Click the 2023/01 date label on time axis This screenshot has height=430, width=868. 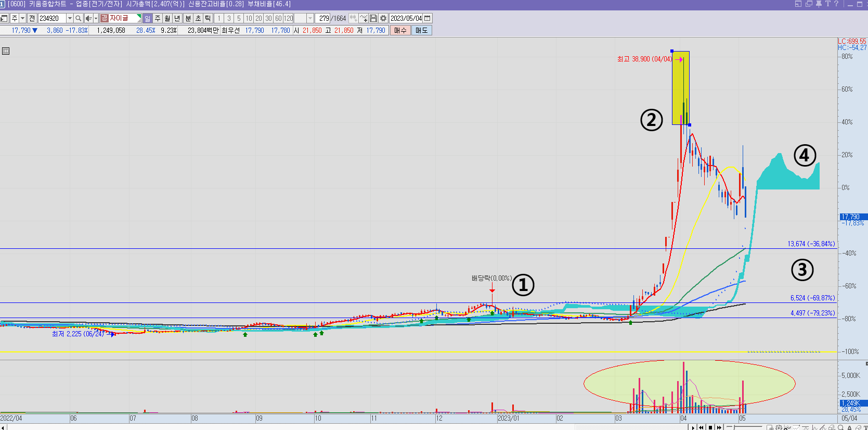(508, 419)
